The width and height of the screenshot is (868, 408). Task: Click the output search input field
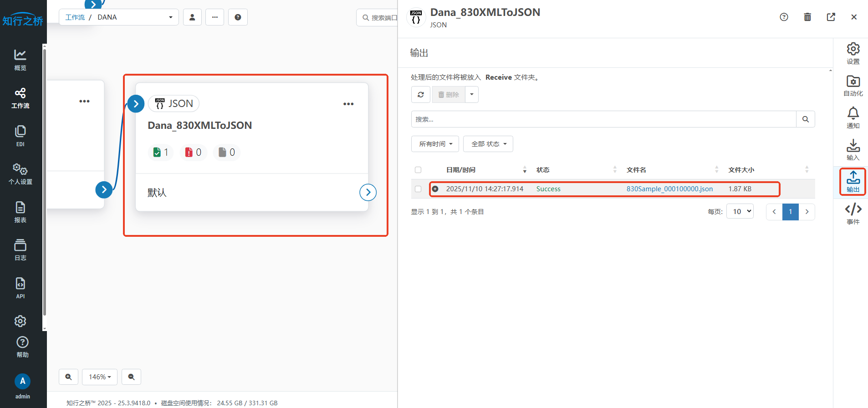(x=603, y=119)
